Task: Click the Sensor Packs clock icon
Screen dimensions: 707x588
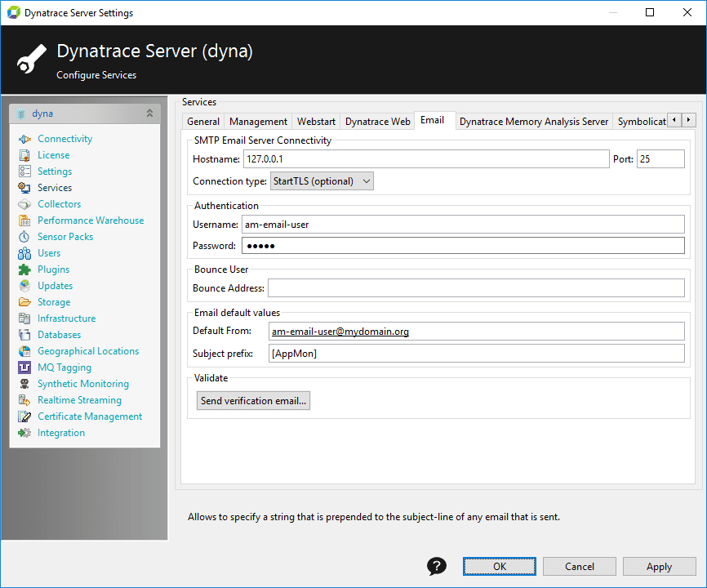Action: pos(24,237)
